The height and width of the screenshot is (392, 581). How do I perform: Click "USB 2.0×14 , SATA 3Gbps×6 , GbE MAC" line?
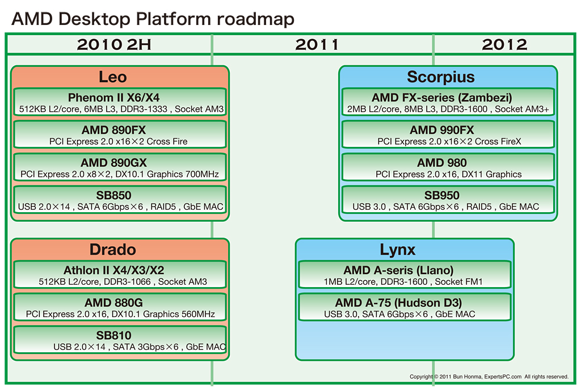tap(140, 347)
